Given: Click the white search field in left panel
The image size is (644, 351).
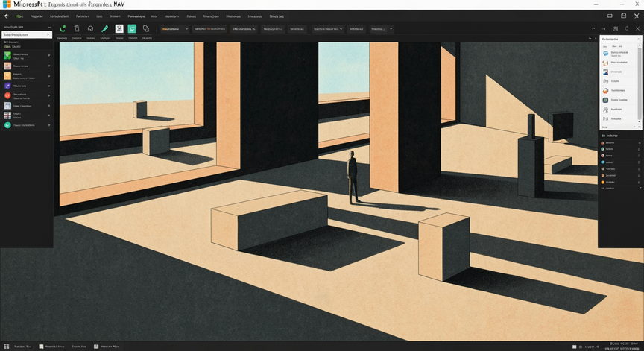Looking at the screenshot, I should 26,35.
